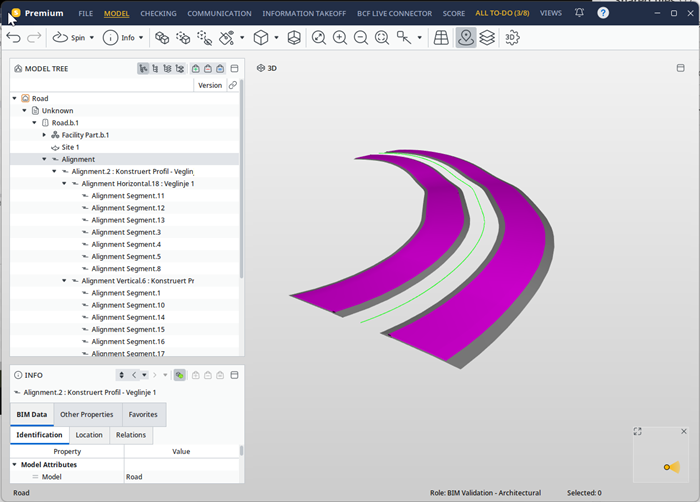The image size is (700, 503).
Task: Click the ALL TO-DO (3/8) link
Action: pyautogui.click(x=502, y=13)
